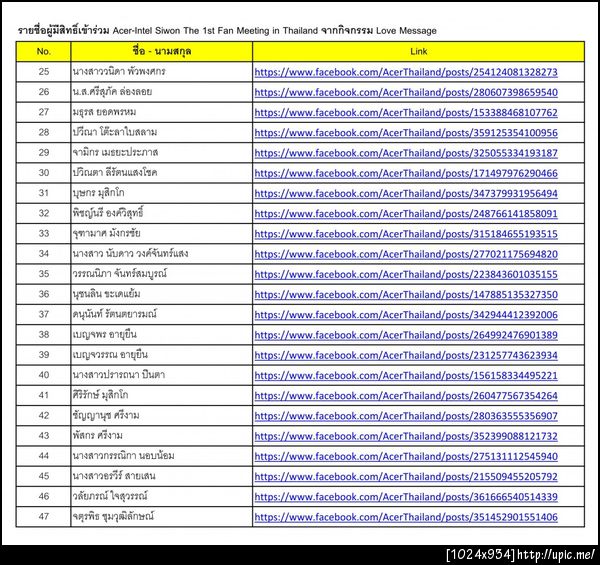The image size is (600, 565).
Task: Open the Facebook post link in row 45
Action: (x=406, y=477)
